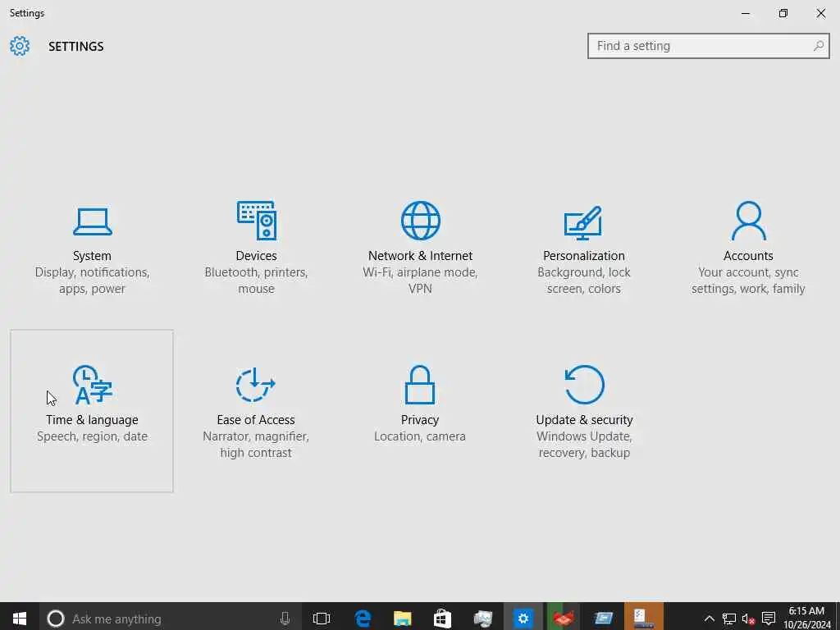840x630 pixels.
Task: Open the Accounts settings tile
Action: click(748, 248)
